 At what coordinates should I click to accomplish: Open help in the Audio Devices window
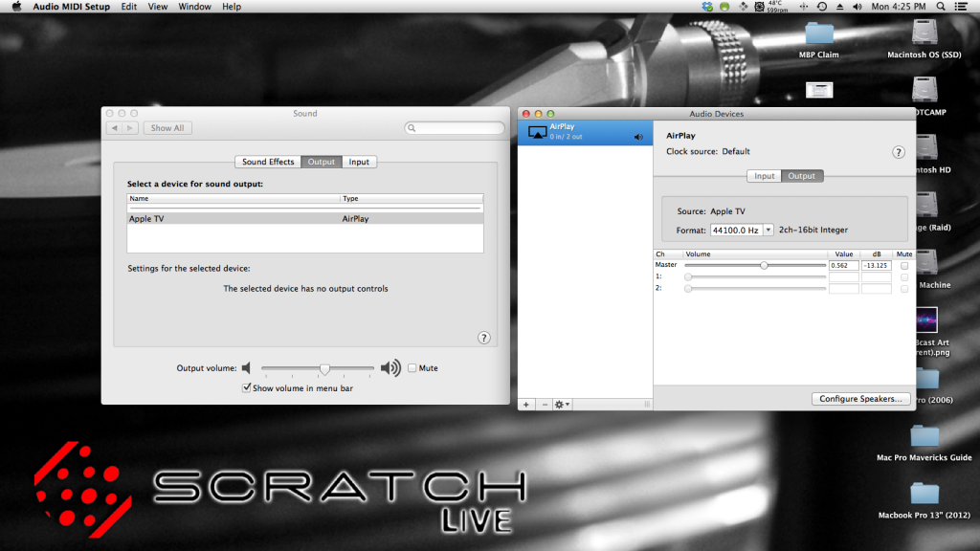898,152
